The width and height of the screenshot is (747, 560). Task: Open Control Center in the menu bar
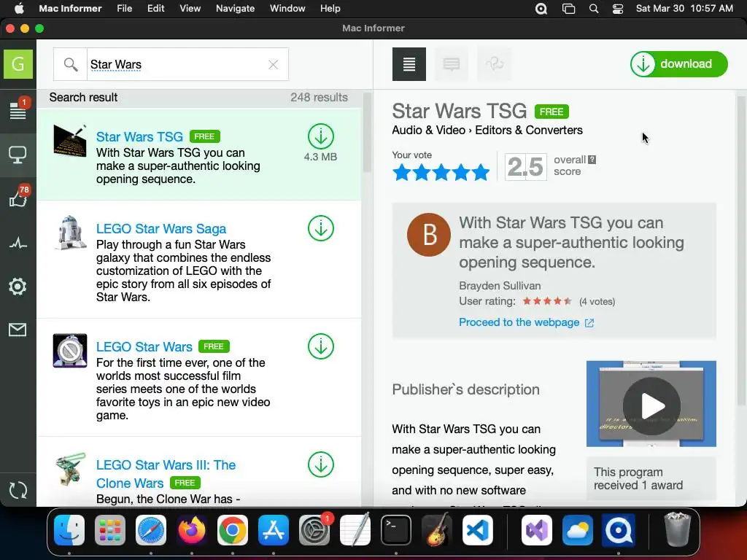pyautogui.click(x=618, y=9)
